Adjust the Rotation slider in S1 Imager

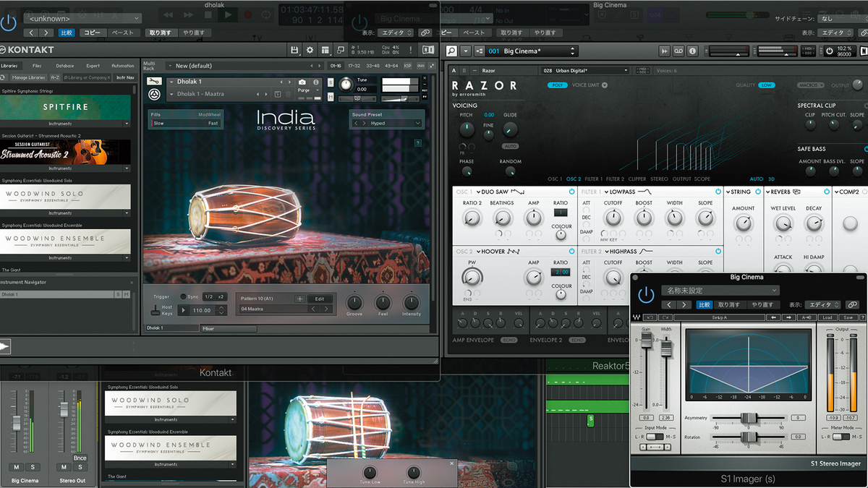point(749,436)
